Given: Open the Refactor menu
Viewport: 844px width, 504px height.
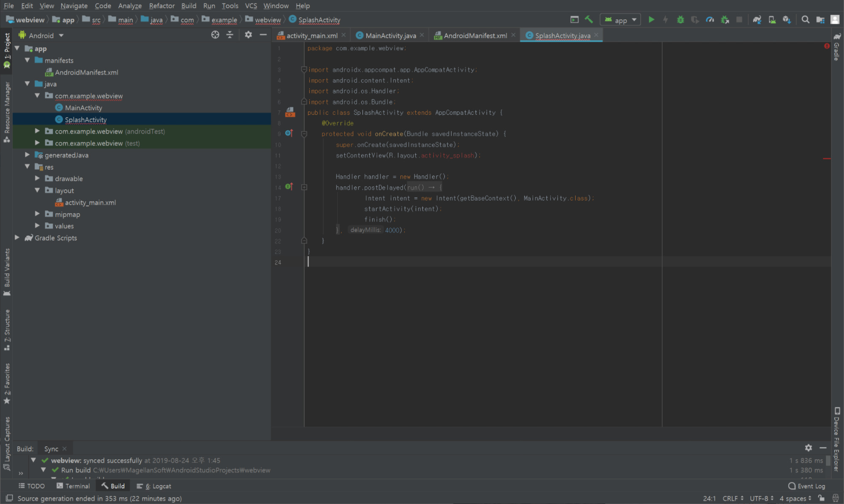Looking at the screenshot, I should (x=162, y=5).
